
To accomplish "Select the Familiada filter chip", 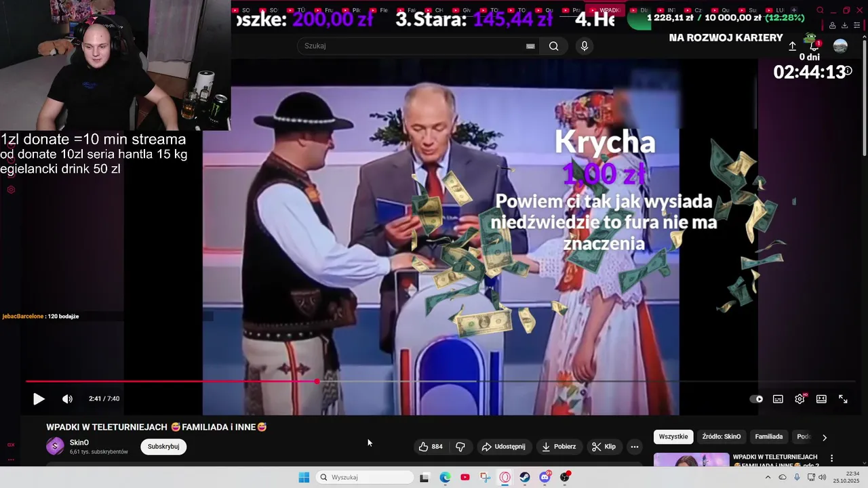I will pos(769,436).
